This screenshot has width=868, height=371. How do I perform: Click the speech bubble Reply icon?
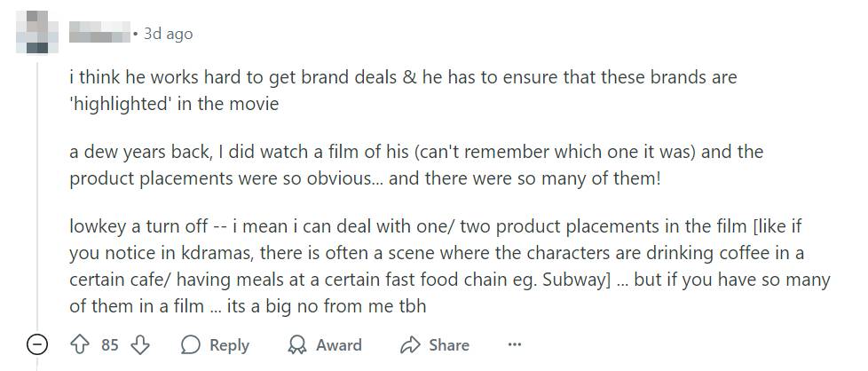pyautogui.click(x=190, y=344)
